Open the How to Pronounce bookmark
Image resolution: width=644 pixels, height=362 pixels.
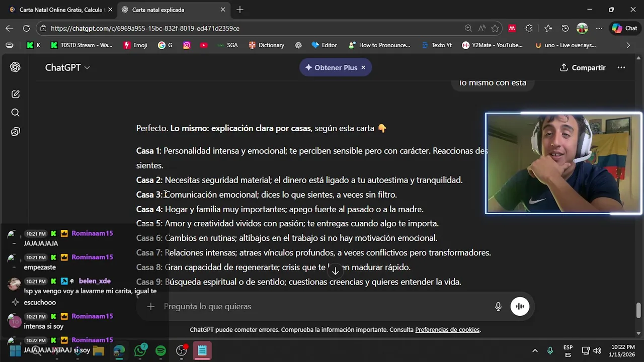pos(379,45)
